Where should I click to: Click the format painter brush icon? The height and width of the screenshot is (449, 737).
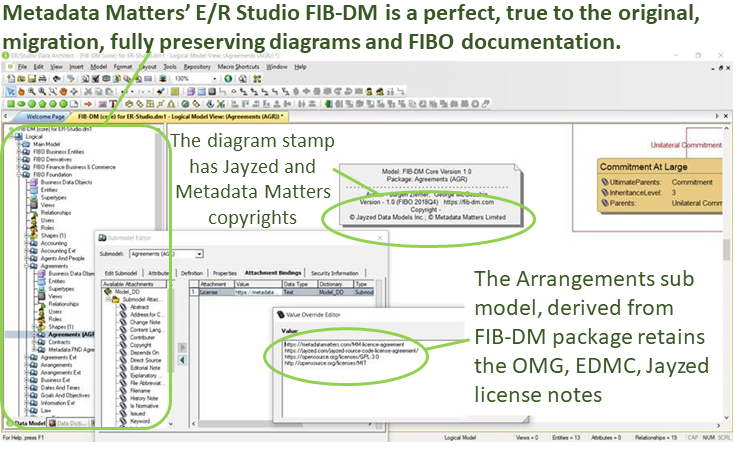coord(161,91)
